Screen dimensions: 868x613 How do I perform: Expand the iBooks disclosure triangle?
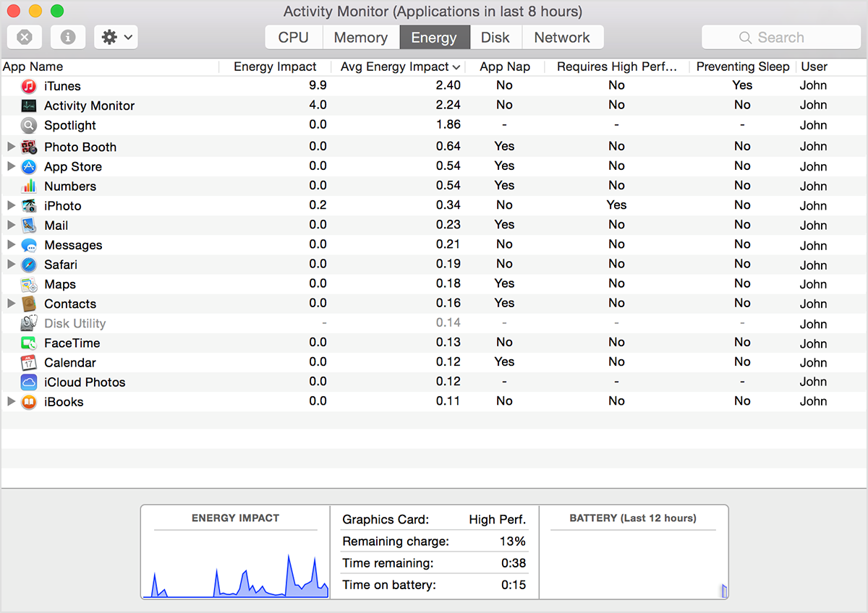pyautogui.click(x=11, y=402)
